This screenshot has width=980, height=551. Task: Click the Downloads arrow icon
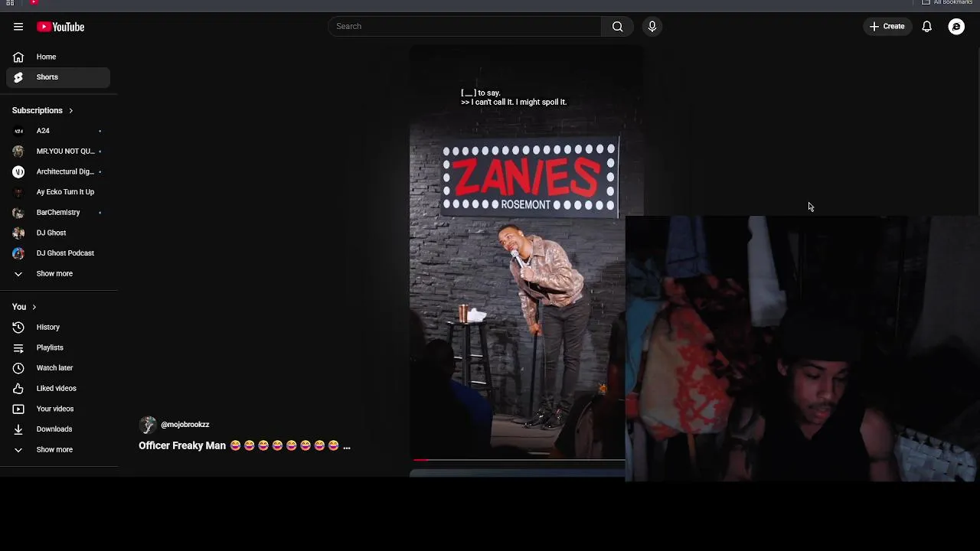tap(18, 429)
